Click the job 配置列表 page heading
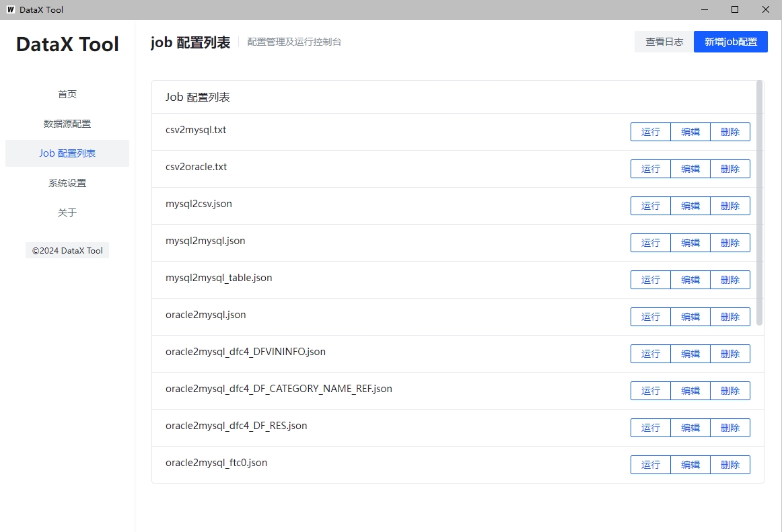The image size is (782, 532). 190,42
